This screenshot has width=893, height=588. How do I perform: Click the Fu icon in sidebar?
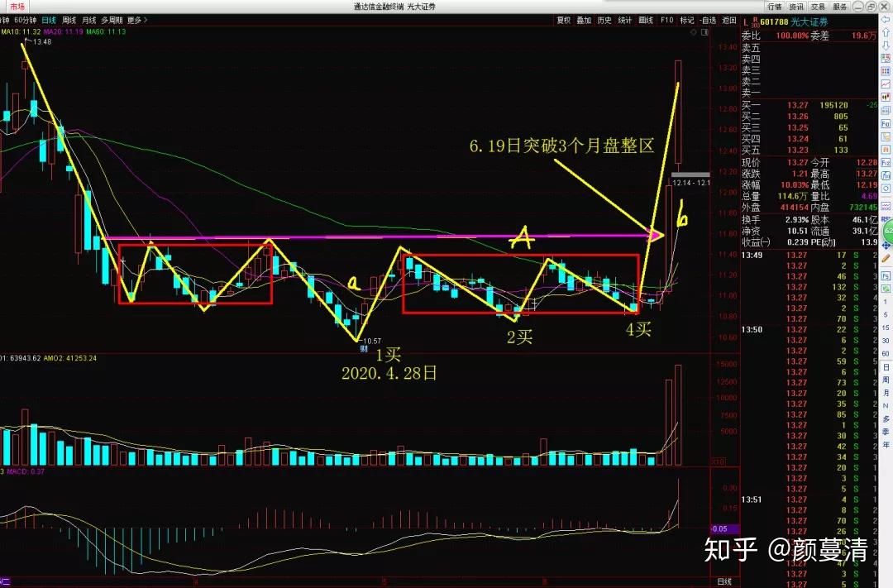point(886,124)
